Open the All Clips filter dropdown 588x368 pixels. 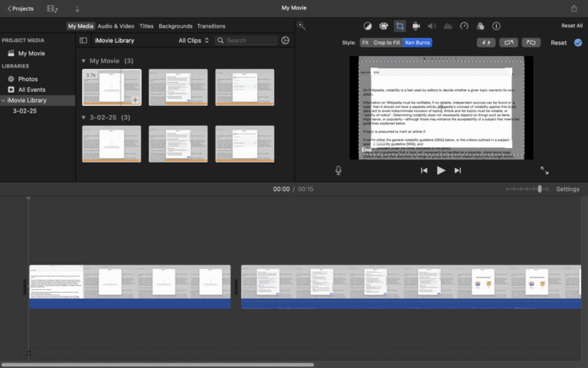tap(194, 40)
